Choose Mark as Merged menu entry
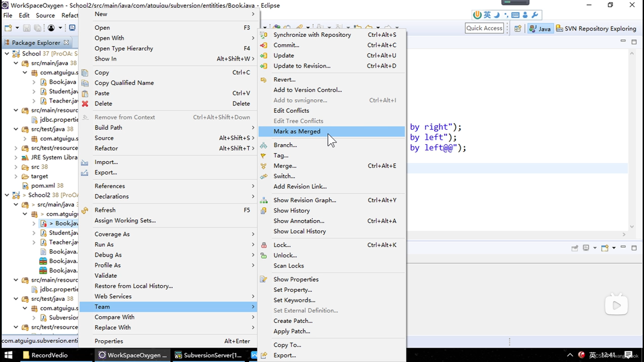Viewport: 644px width, 362px height. click(332, 131)
